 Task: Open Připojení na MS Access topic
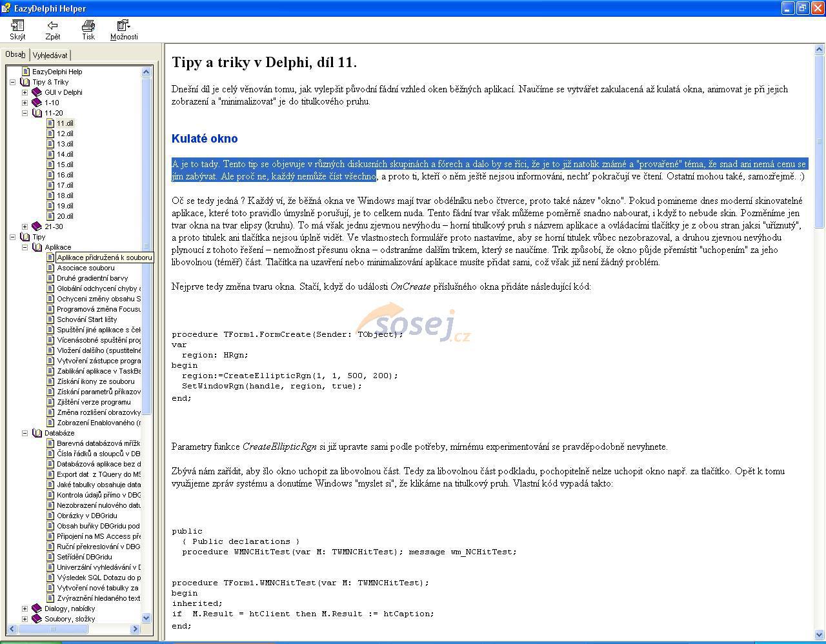[x=98, y=536]
